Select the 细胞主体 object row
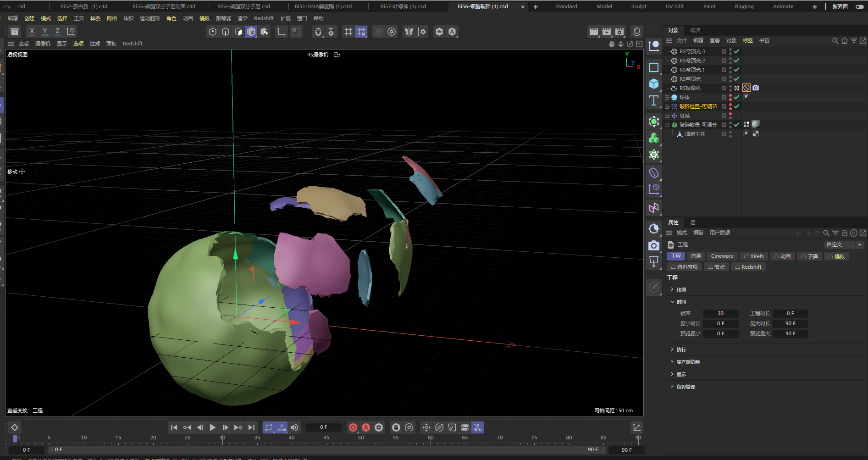The image size is (868, 460). (x=695, y=134)
